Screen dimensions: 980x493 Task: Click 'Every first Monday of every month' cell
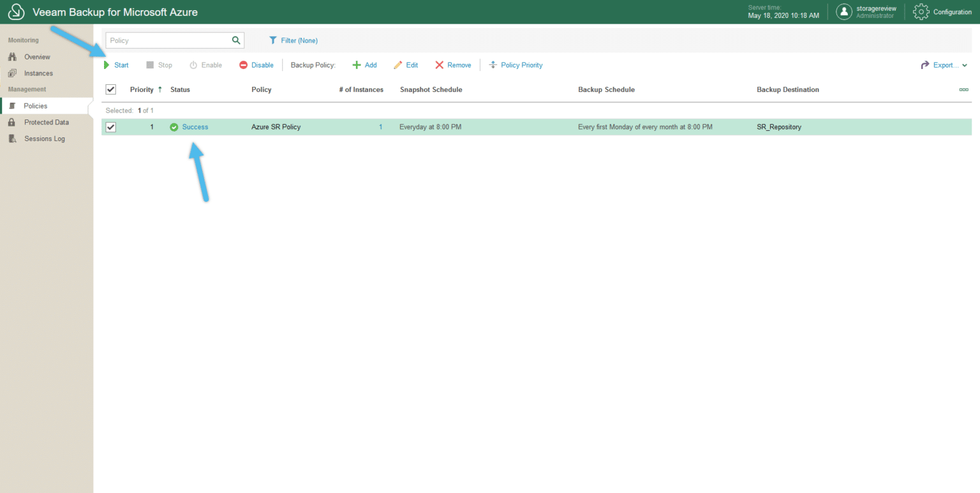(x=645, y=127)
